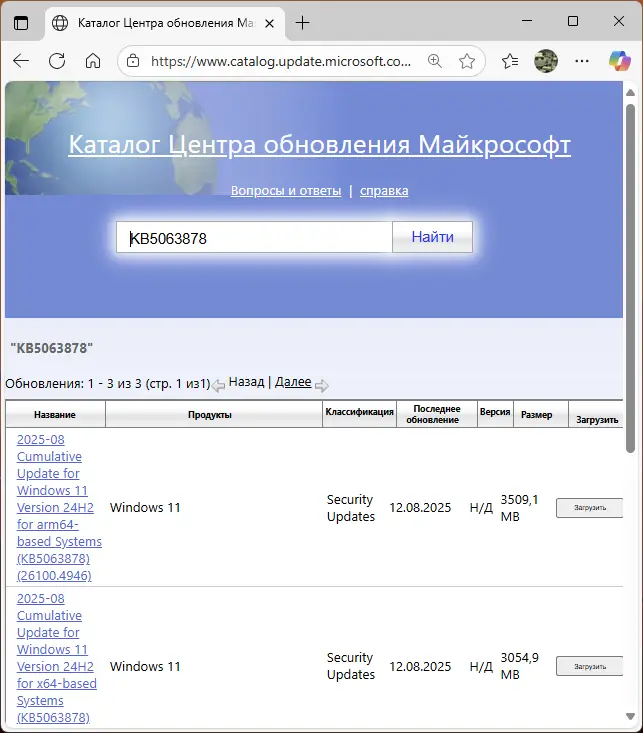Screen dimensions: 643x733
Task: Focus the KB5063878 search field
Action: point(254,237)
